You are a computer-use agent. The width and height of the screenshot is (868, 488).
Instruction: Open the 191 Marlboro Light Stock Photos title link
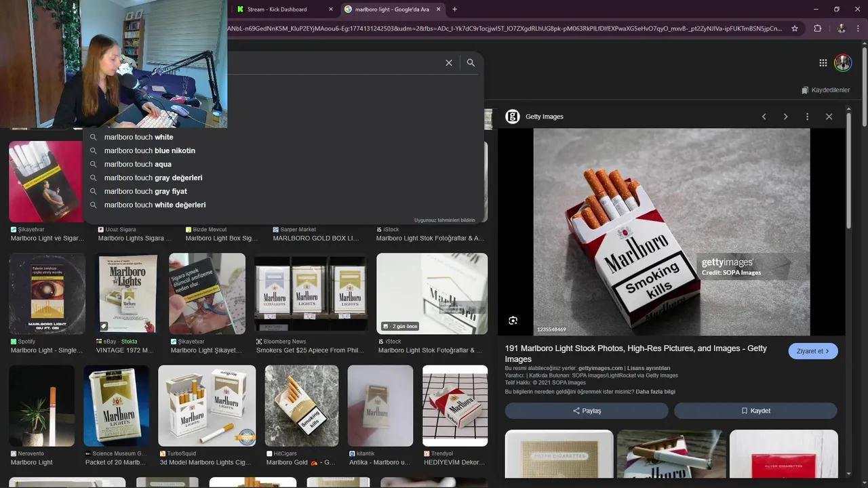[x=635, y=353]
